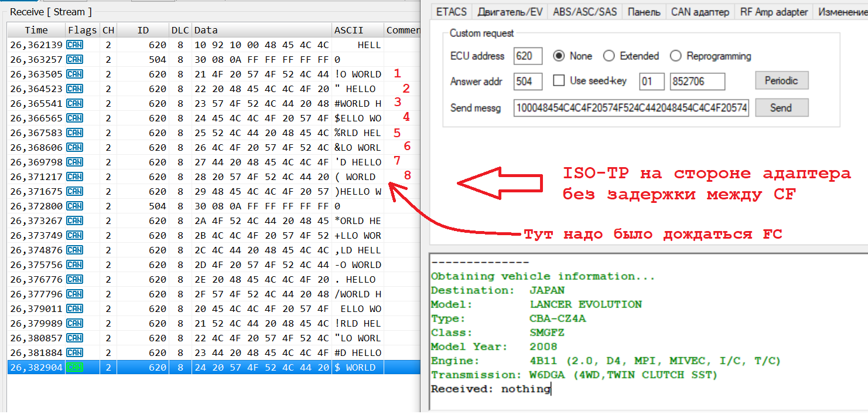Click the CAN flag icon in row 26,367583
This screenshot has width=868, height=414.
[x=75, y=133]
